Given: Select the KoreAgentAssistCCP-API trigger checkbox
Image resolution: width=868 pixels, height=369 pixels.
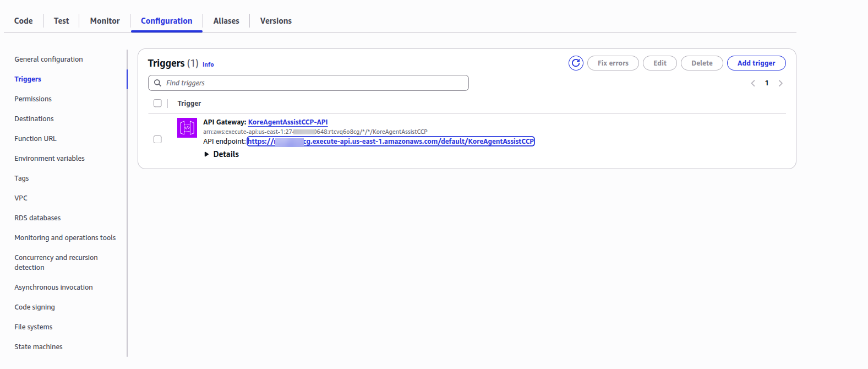Looking at the screenshot, I should tap(157, 139).
